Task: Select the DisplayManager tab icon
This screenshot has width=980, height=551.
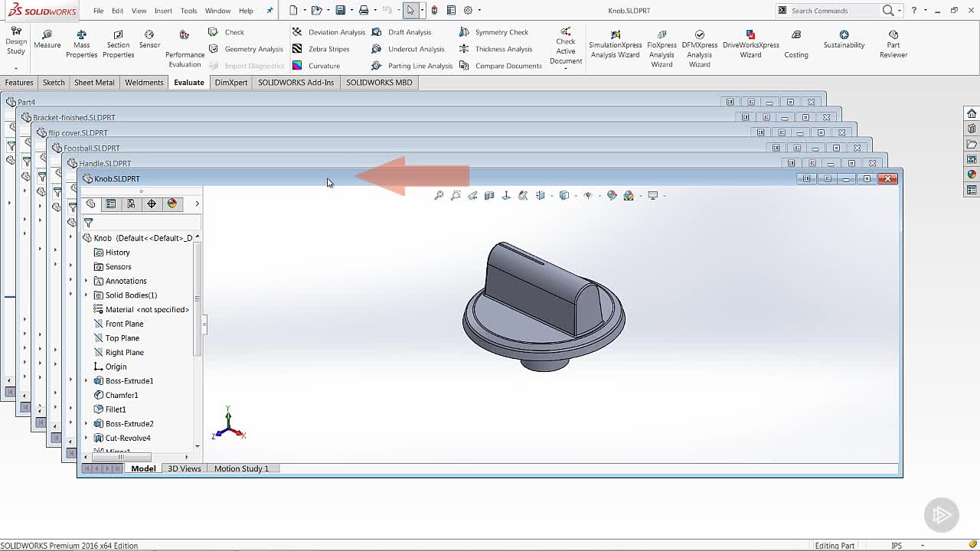Action: tap(172, 204)
